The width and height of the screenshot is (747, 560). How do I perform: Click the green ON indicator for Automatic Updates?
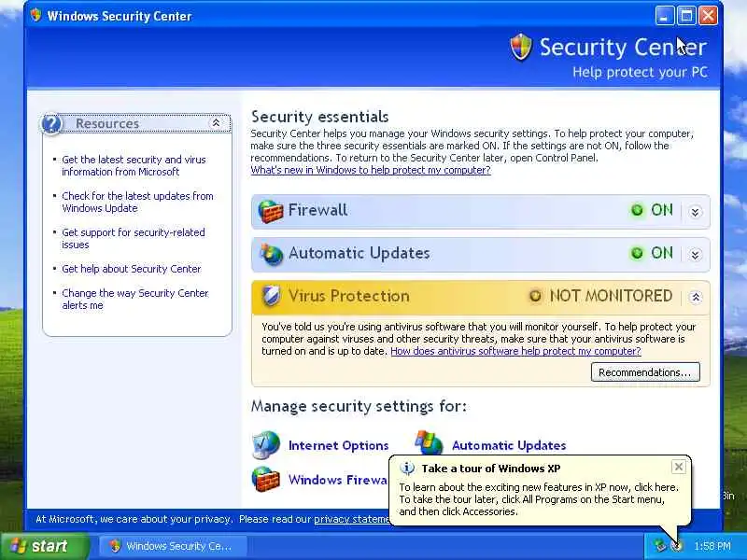pos(637,253)
